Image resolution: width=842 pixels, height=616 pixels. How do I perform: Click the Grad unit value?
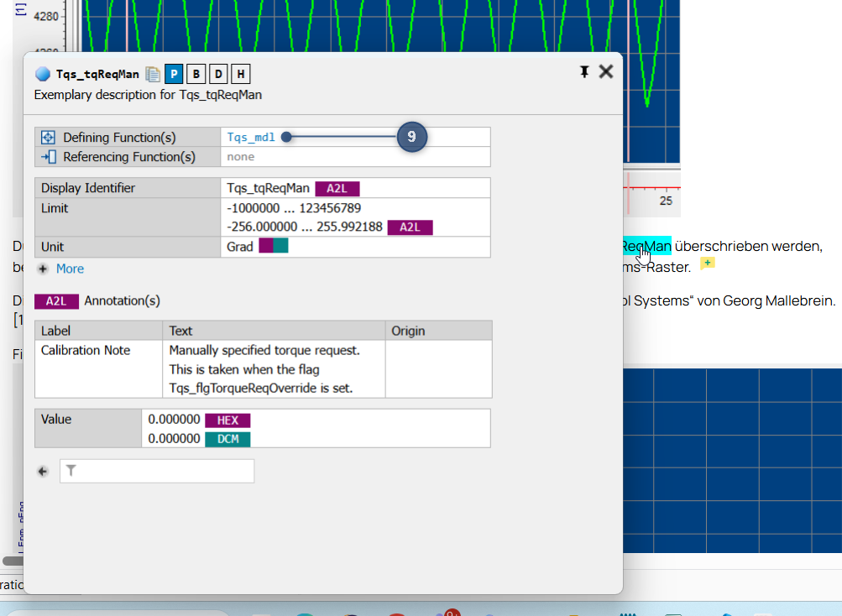[x=239, y=247]
